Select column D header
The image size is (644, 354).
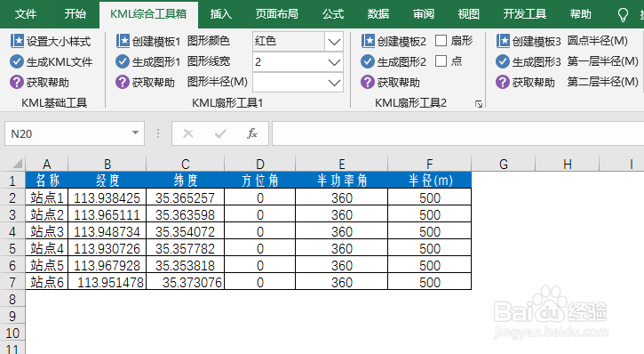(x=260, y=164)
